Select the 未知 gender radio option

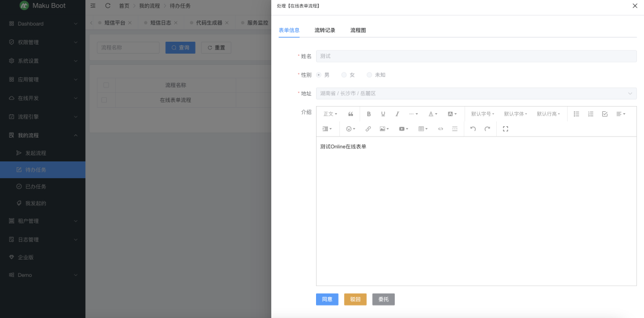(x=370, y=75)
